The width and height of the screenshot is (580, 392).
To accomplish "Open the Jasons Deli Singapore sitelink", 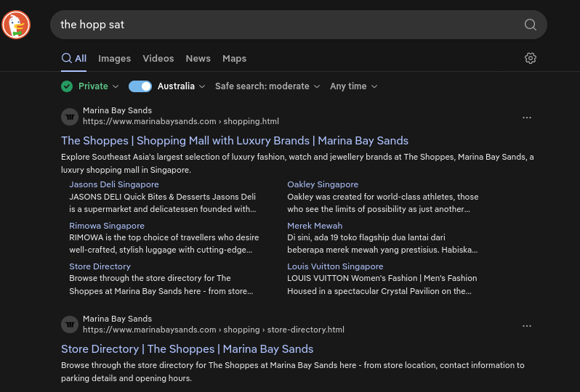I will click(114, 184).
